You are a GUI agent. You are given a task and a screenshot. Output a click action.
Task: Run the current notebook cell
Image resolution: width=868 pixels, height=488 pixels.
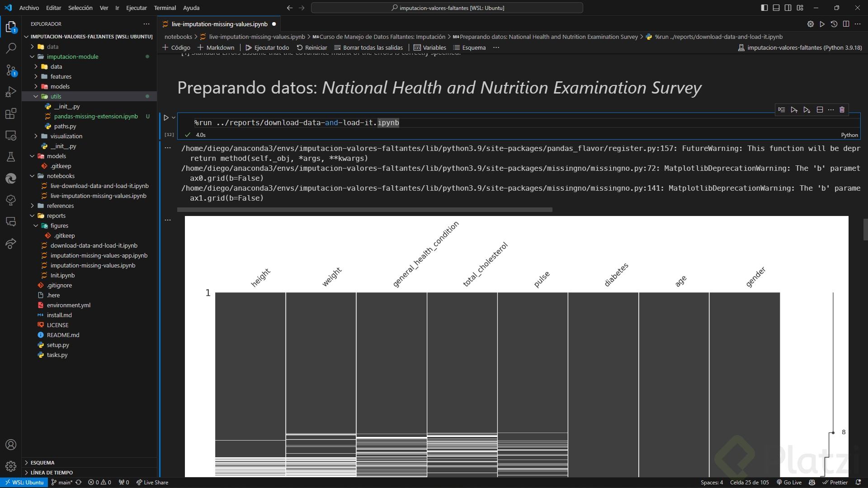click(166, 117)
